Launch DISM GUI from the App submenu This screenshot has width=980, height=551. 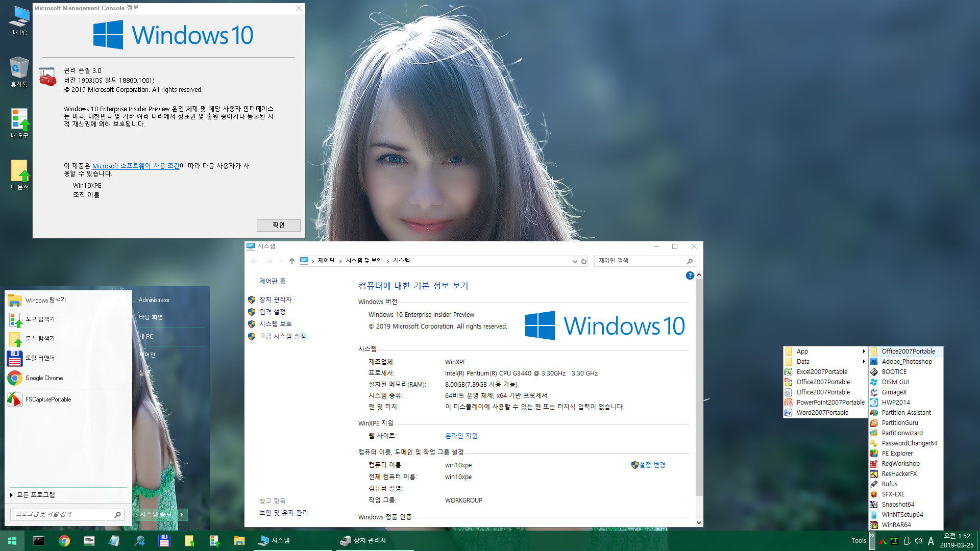[906, 382]
